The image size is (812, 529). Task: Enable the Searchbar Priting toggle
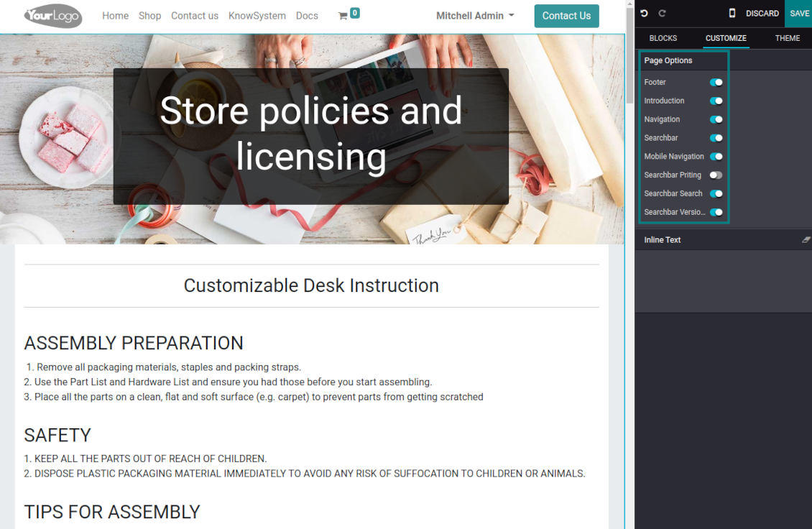click(x=716, y=175)
